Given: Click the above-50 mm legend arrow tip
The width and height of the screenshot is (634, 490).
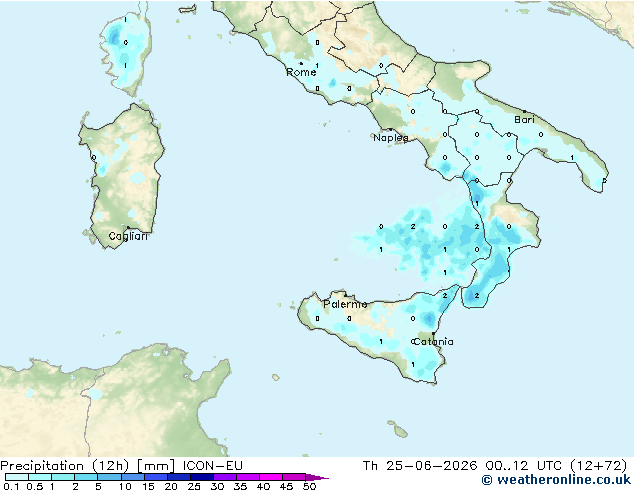Looking at the screenshot, I should pyautogui.click(x=317, y=477).
